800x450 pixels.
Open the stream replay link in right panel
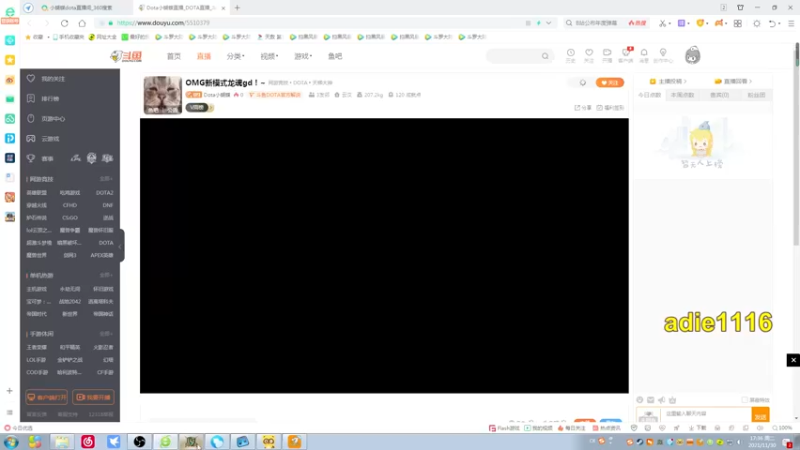733,81
